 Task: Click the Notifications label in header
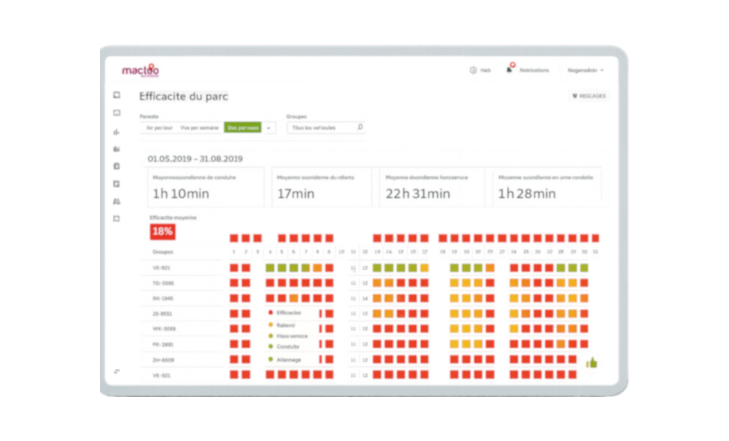pos(535,71)
